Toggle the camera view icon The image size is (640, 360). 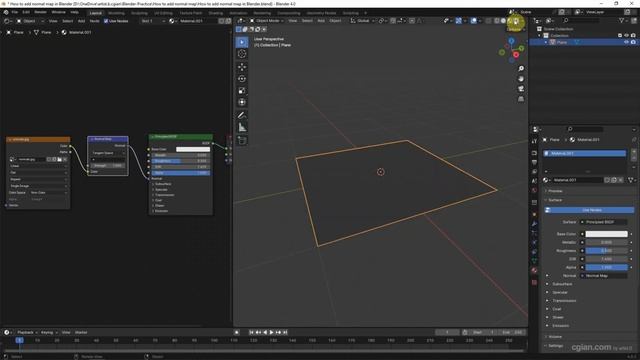pyautogui.click(x=521, y=89)
